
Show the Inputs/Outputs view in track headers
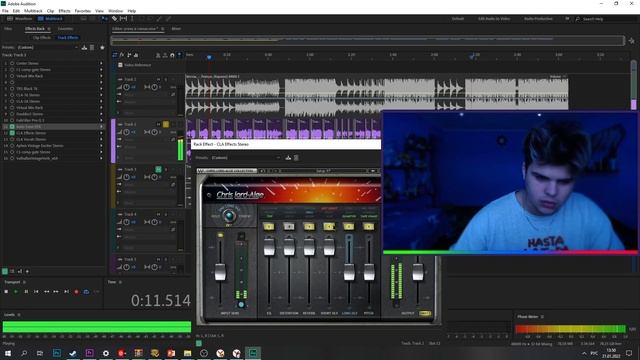[x=115, y=55]
